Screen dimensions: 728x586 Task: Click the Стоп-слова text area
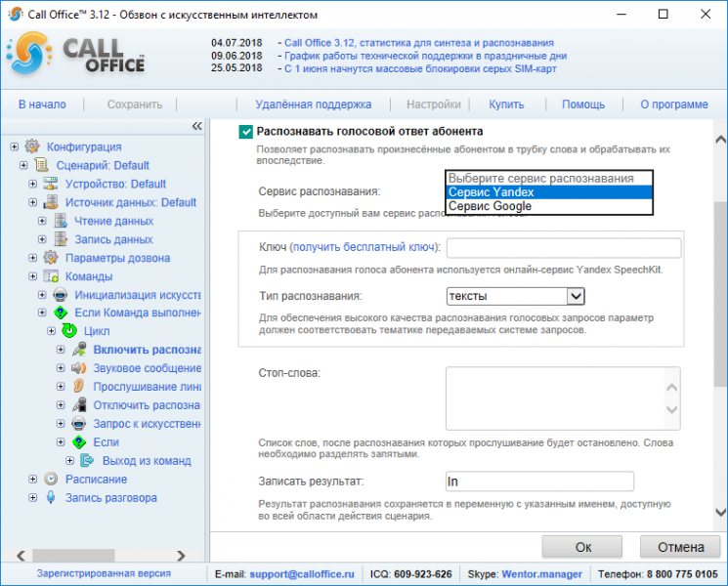click(563, 398)
